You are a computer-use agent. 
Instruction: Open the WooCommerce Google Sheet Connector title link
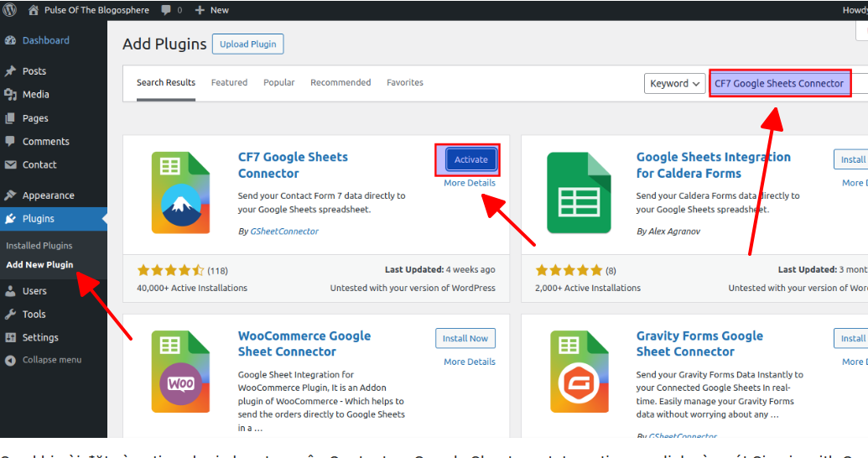[304, 343]
